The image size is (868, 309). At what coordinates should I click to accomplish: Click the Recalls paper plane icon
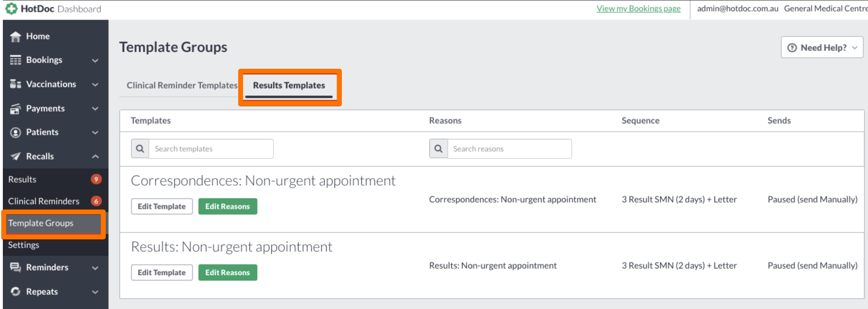15,157
